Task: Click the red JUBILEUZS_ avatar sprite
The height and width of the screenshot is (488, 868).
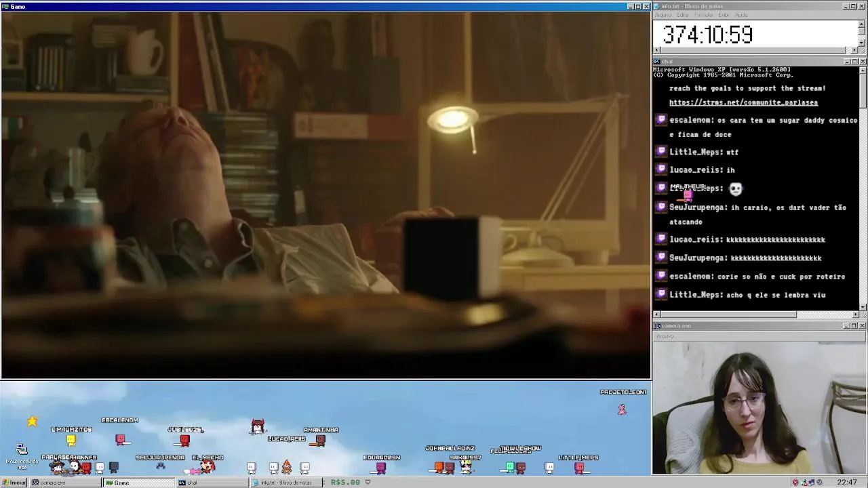Action: point(184,441)
